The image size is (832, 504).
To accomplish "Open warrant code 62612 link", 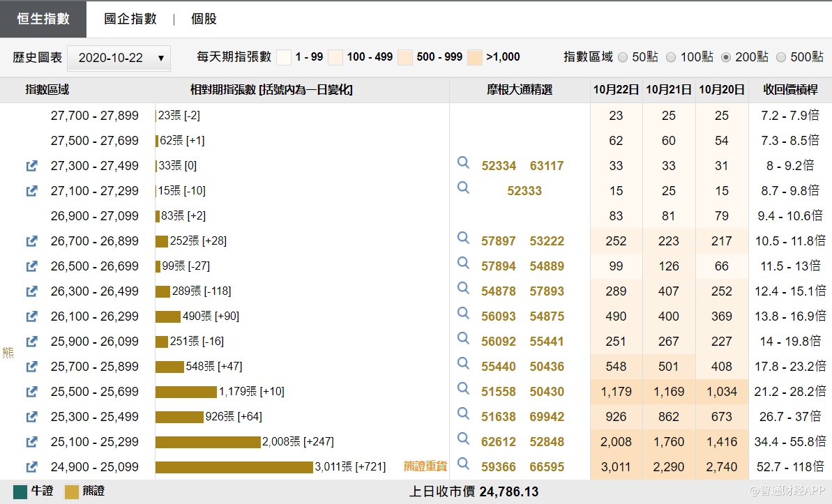I will 499,442.
